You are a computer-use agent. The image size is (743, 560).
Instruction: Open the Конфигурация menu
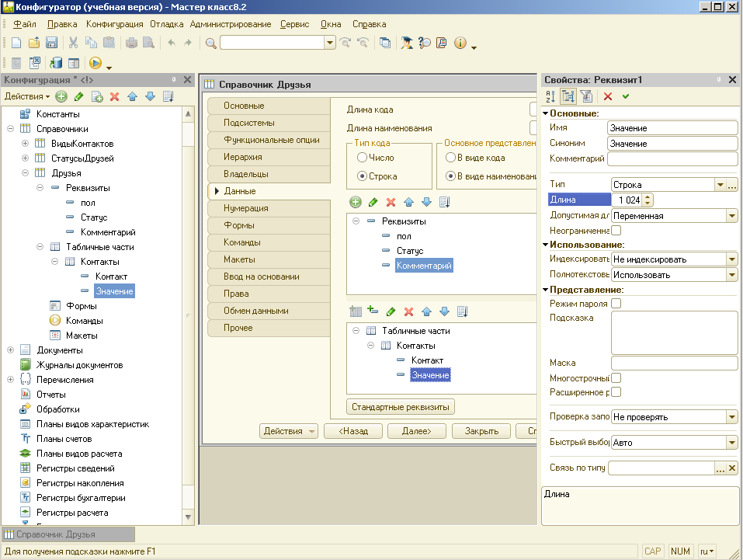pos(114,24)
